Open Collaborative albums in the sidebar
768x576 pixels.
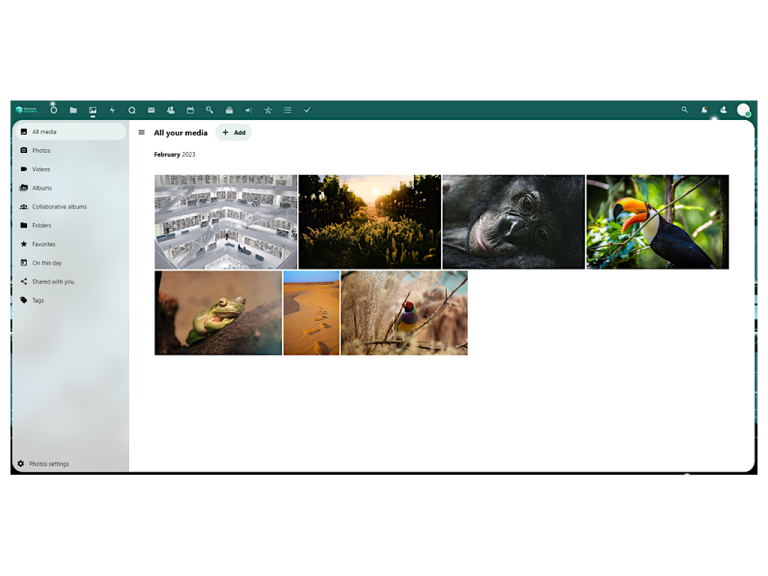pyautogui.click(x=71, y=207)
